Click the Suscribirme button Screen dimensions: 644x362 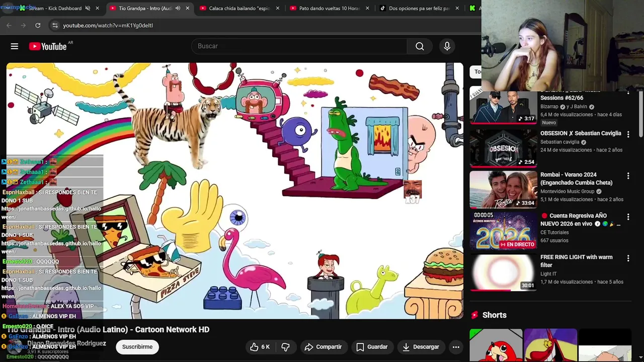[x=137, y=347]
